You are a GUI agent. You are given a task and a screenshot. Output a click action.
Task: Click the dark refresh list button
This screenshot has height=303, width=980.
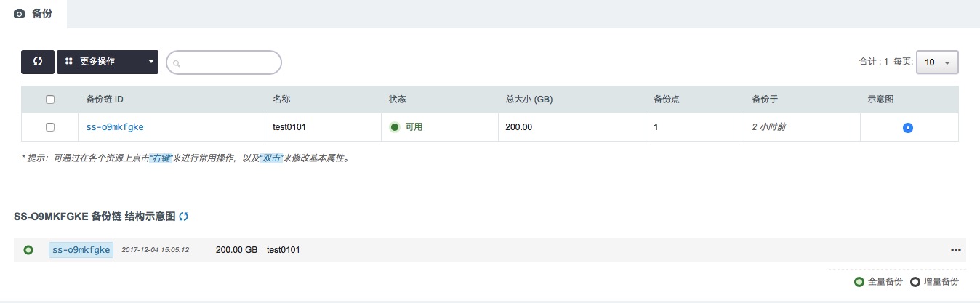click(x=38, y=62)
